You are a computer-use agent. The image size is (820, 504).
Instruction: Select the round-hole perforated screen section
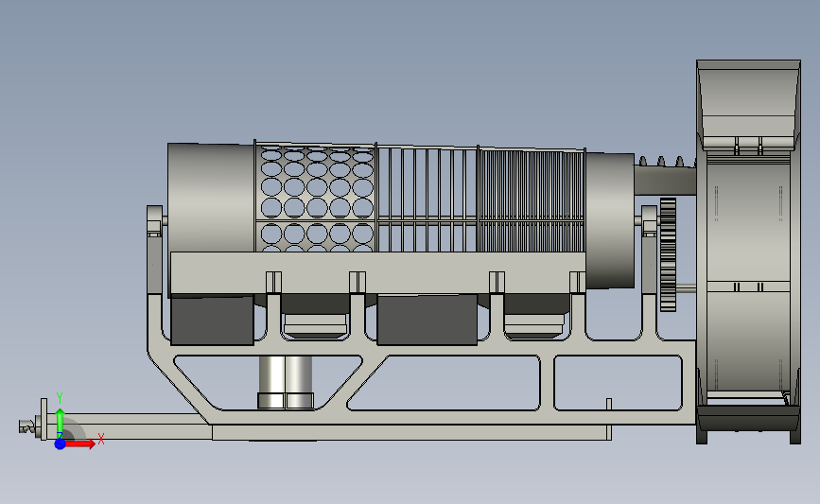[315, 197]
